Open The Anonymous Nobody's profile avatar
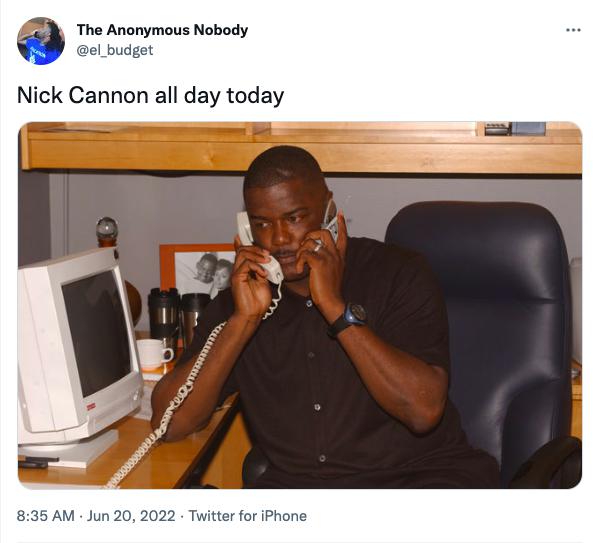This screenshot has width=599, height=543. click(41, 41)
